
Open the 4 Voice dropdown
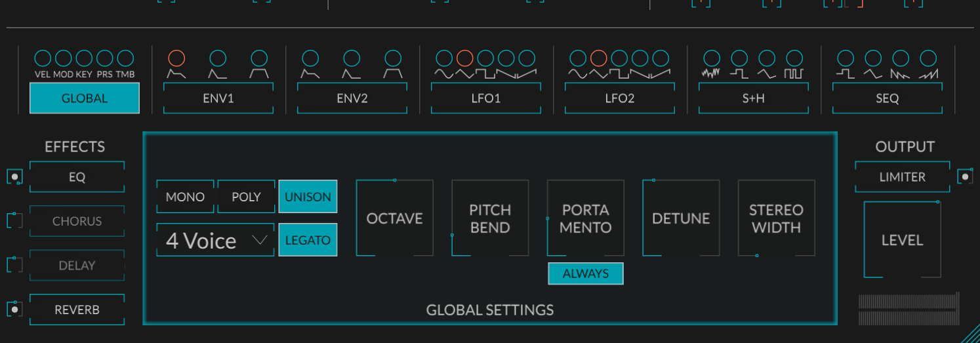tap(215, 240)
